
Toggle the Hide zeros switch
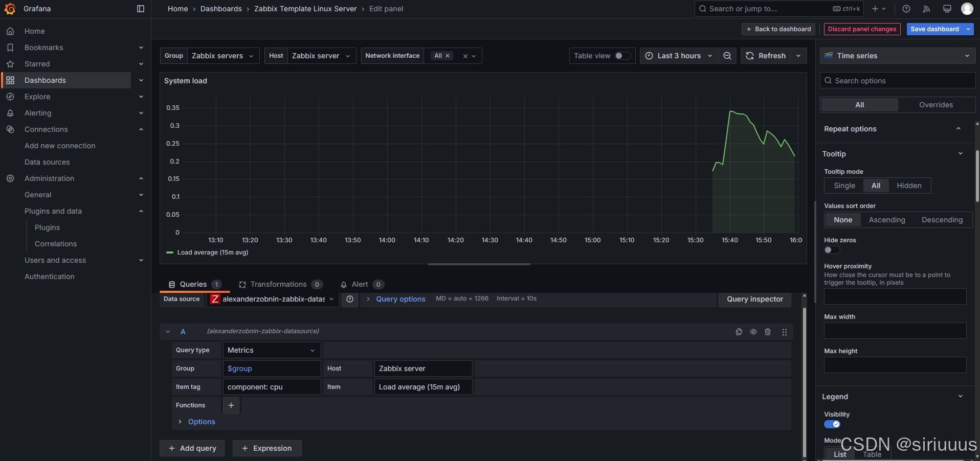[832, 250]
